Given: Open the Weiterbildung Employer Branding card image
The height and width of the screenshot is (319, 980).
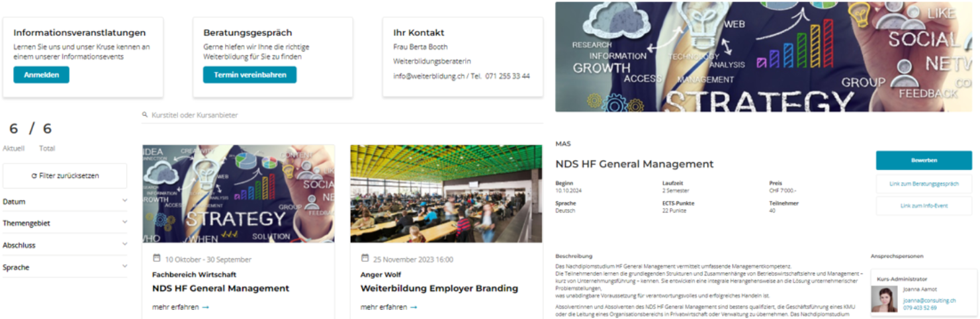Looking at the screenshot, I should (447, 194).
